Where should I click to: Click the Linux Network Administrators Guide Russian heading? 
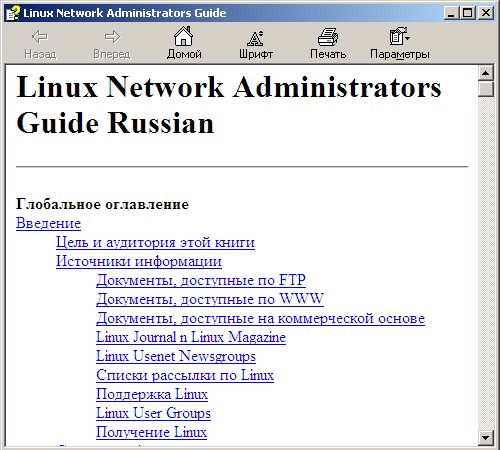click(x=229, y=105)
